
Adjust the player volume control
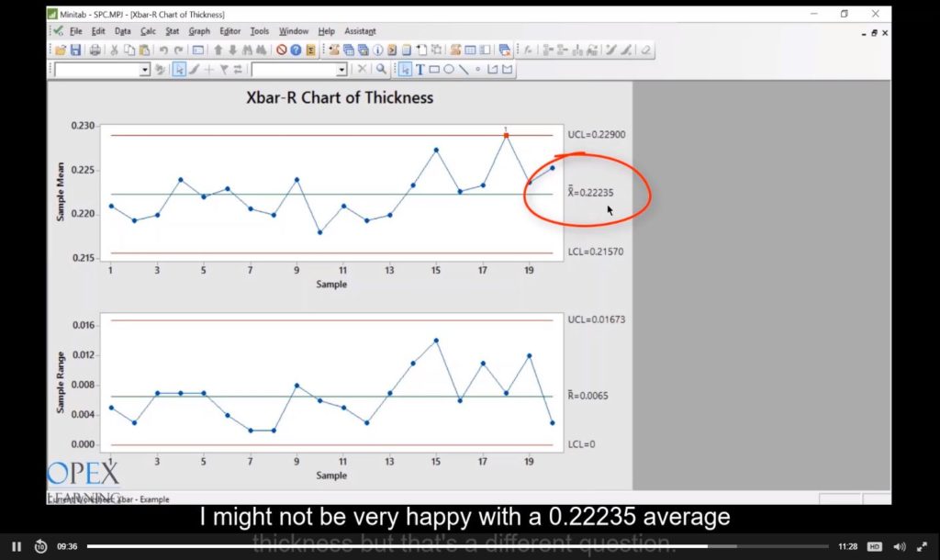point(901,545)
